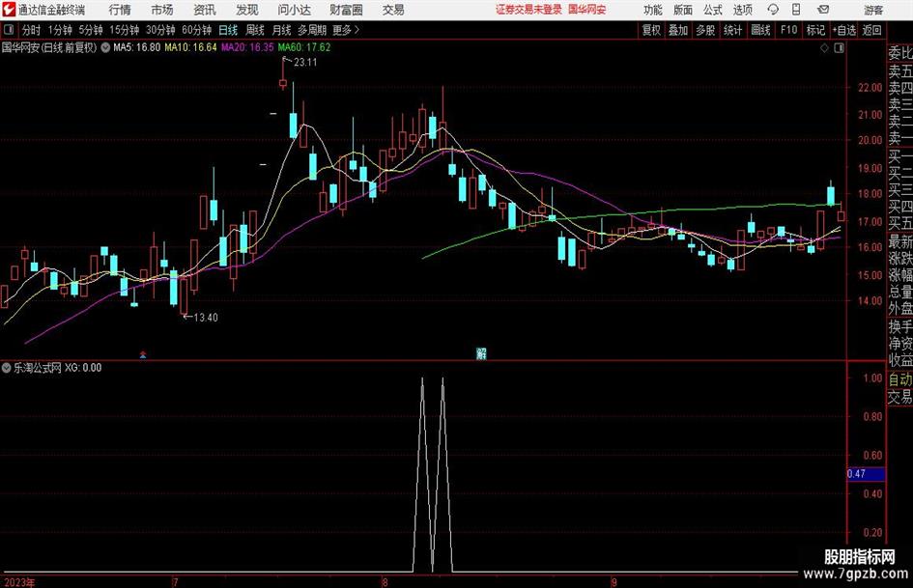Switch to 15分钟 period tab
The image size is (913, 588).
click(x=124, y=30)
